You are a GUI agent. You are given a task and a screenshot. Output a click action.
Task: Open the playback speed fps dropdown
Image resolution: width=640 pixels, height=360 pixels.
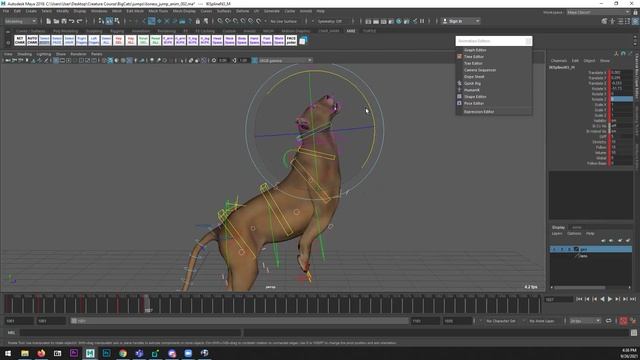tap(585, 321)
